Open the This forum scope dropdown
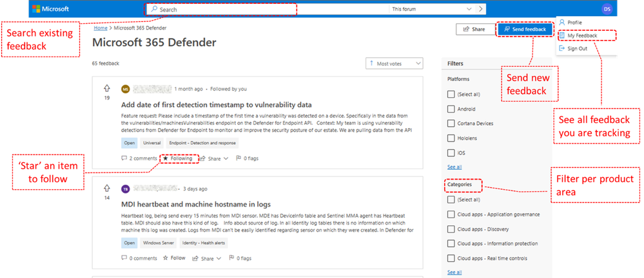 coord(432,9)
